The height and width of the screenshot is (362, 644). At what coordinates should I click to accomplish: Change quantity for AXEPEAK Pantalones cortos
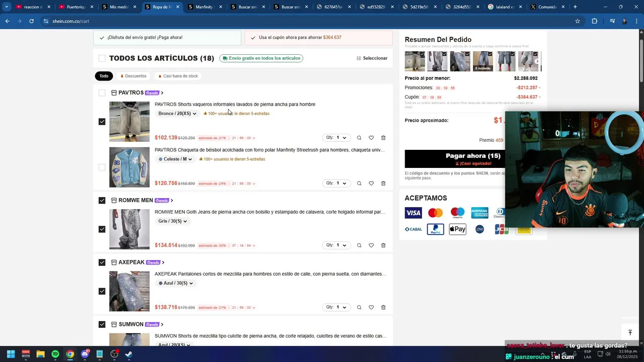coord(336,307)
